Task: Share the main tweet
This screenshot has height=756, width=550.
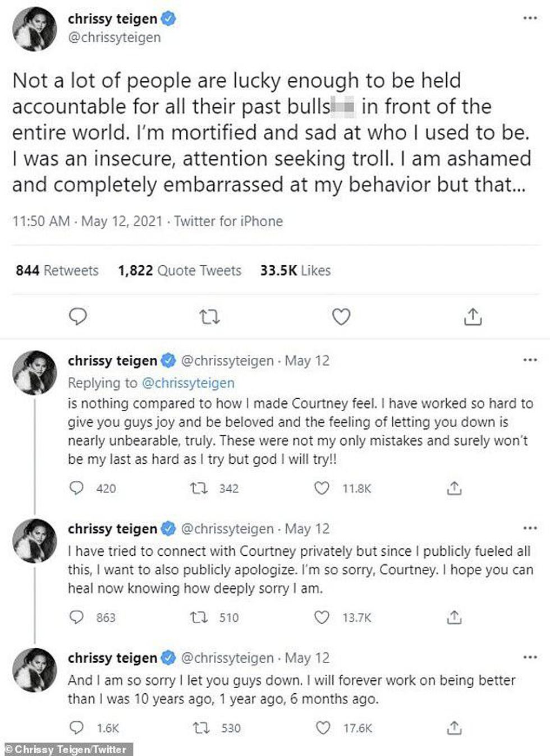Action: pos(473,317)
